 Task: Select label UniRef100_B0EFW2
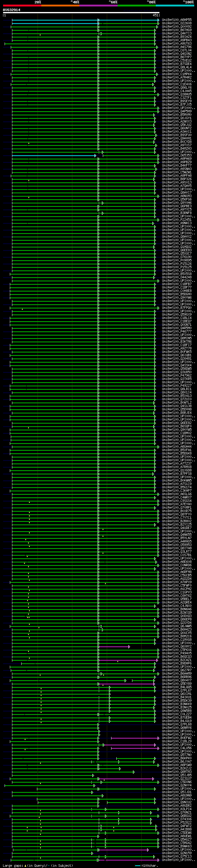[177, 737]
